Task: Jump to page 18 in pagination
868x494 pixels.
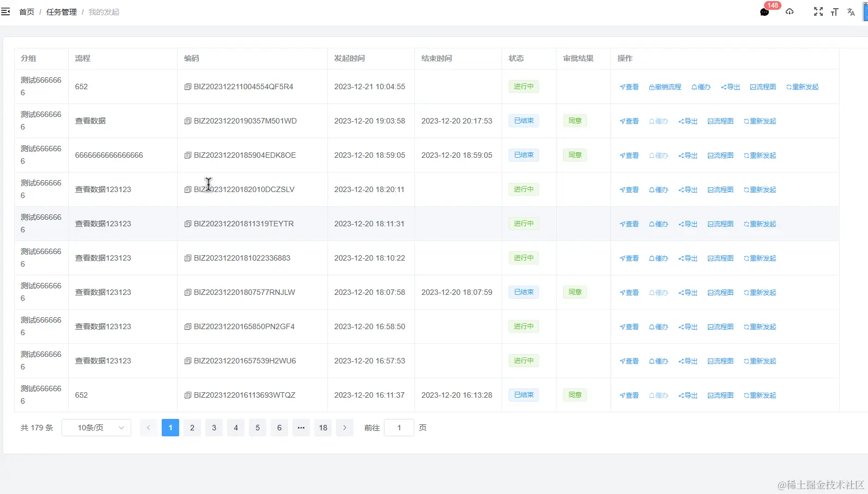Action: pos(323,428)
